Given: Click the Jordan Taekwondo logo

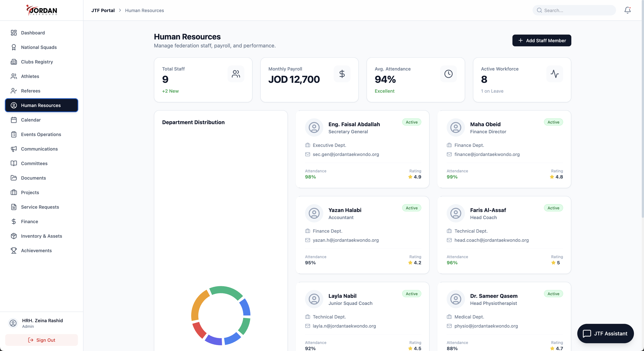Looking at the screenshot, I should 42,10.
